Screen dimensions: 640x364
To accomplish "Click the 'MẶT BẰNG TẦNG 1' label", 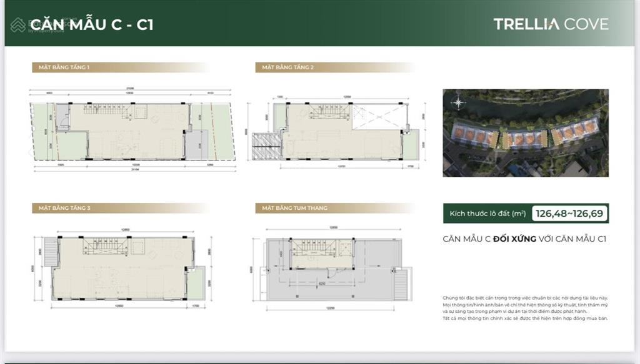I will pyautogui.click(x=64, y=67).
